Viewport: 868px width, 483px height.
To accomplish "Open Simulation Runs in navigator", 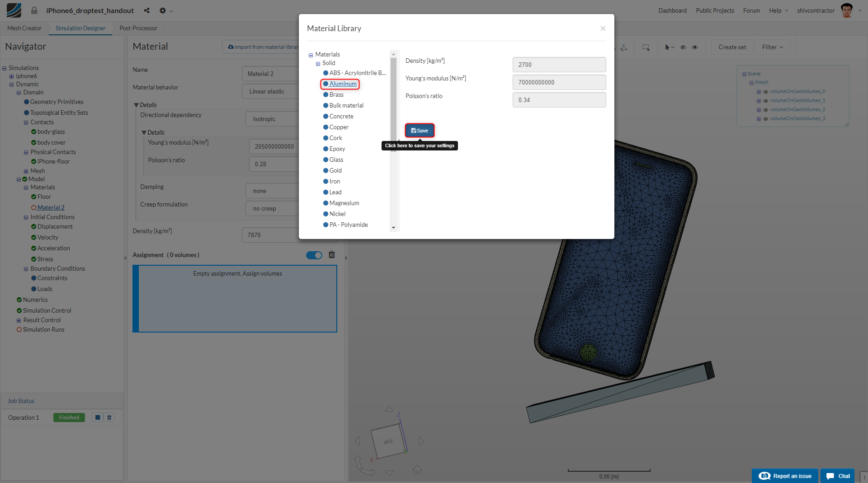I will [x=43, y=330].
